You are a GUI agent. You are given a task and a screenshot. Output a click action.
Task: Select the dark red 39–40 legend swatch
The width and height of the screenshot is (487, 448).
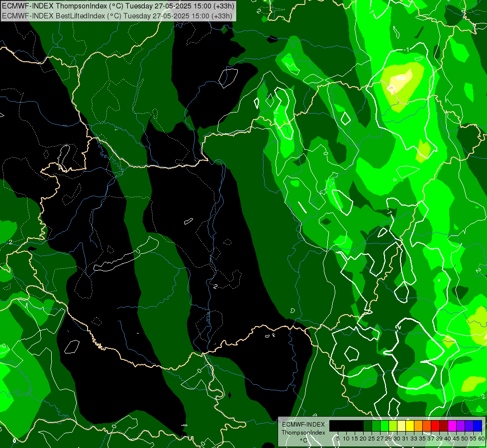(444, 426)
